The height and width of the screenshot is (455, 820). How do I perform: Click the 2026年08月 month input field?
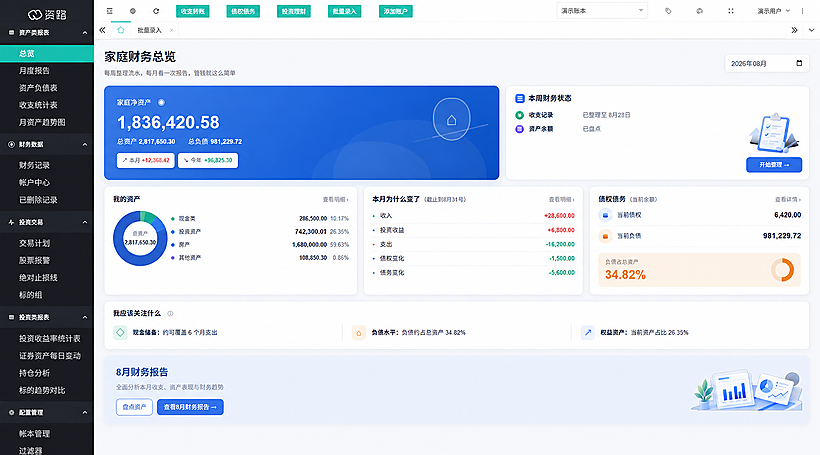[766, 63]
